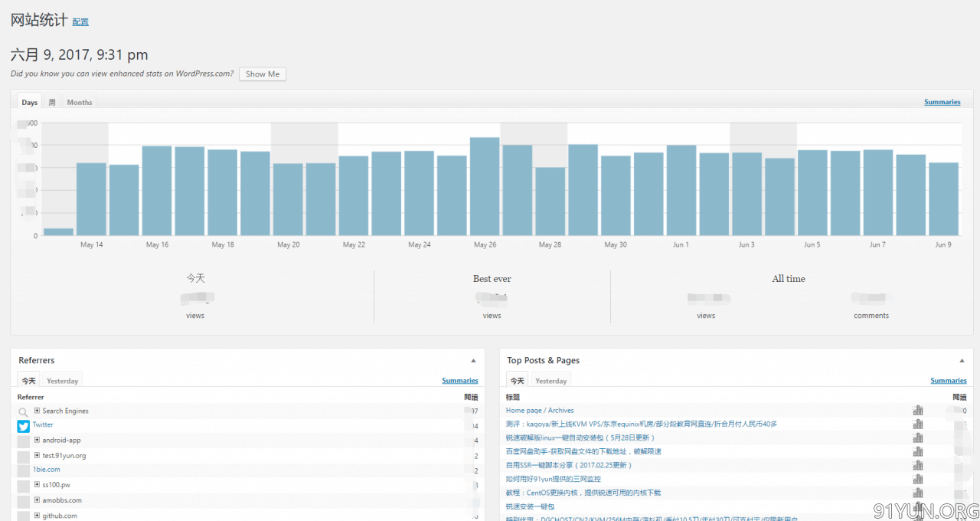Click stats chart icon beside the kagoya review post
The height and width of the screenshot is (521, 980).
[x=917, y=424]
